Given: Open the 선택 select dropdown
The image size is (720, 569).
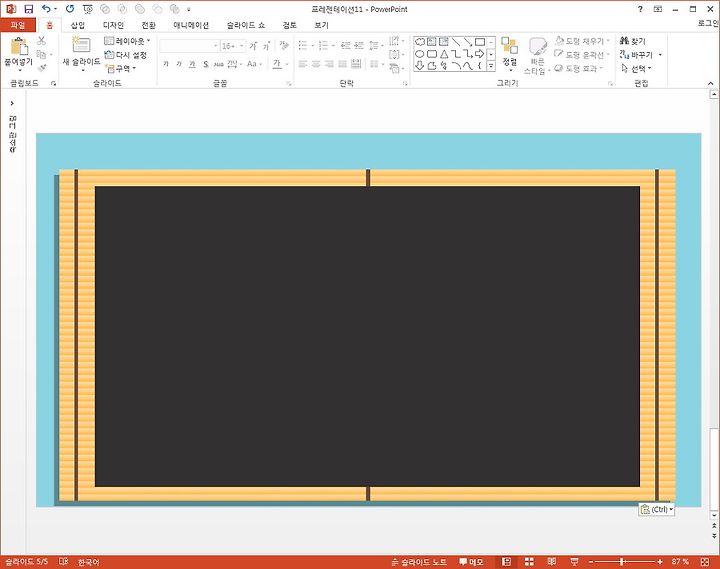Looking at the screenshot, I should pos(636,68).
